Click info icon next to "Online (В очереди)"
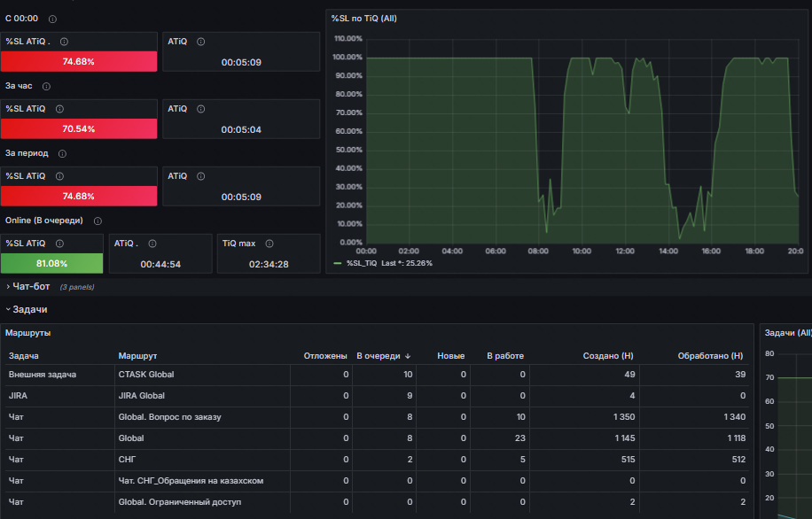 tap(98, 221)
